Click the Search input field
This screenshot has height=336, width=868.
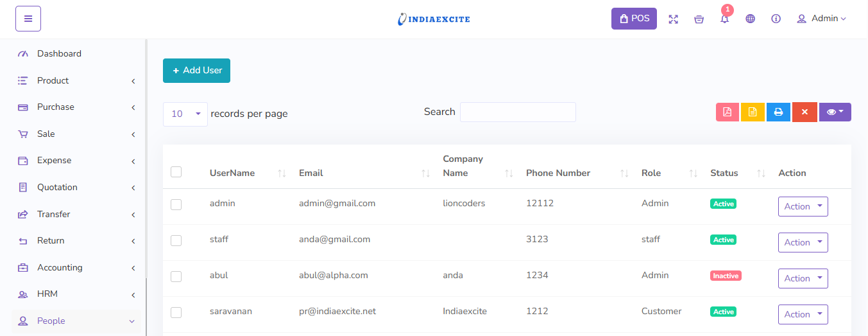pos(518,112)
